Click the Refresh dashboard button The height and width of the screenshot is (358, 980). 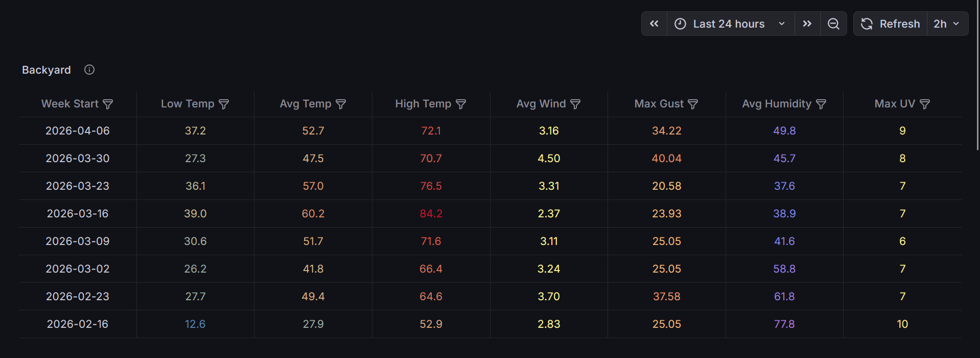tap(891, 24)
